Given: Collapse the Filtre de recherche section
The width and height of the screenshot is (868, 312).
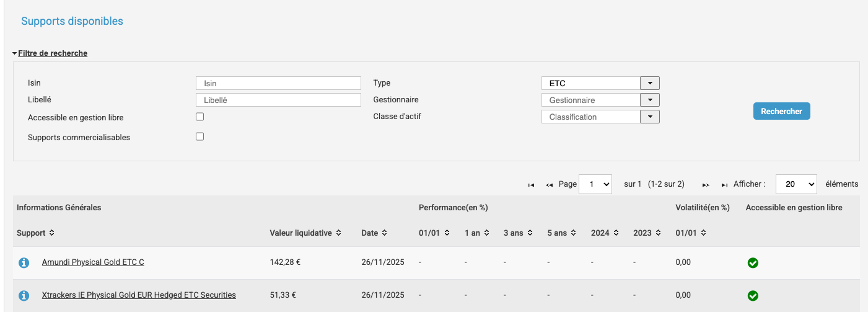Looking at the screenshot, I should pos(52,53).
